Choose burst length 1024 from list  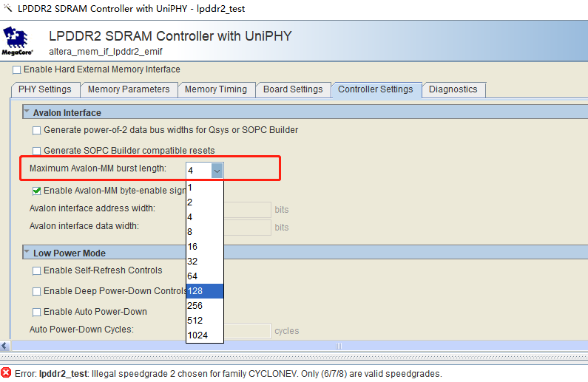pos(205,335)
